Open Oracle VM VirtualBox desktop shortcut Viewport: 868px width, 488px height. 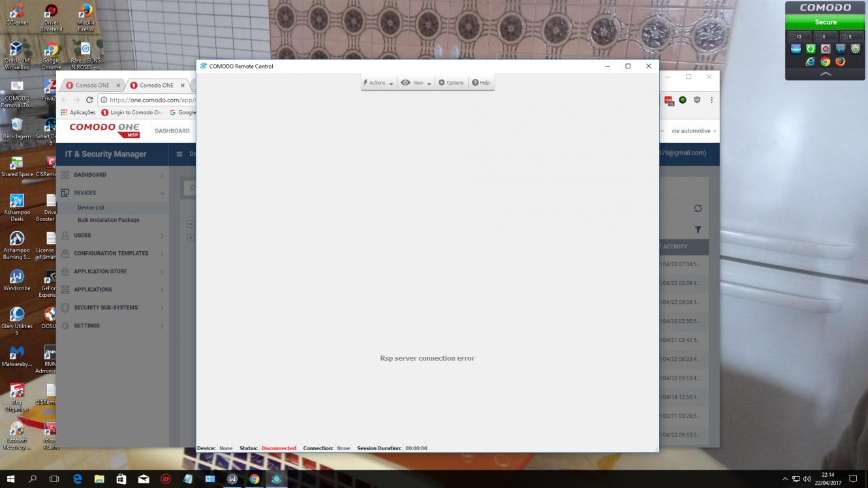tap(17, 55)
